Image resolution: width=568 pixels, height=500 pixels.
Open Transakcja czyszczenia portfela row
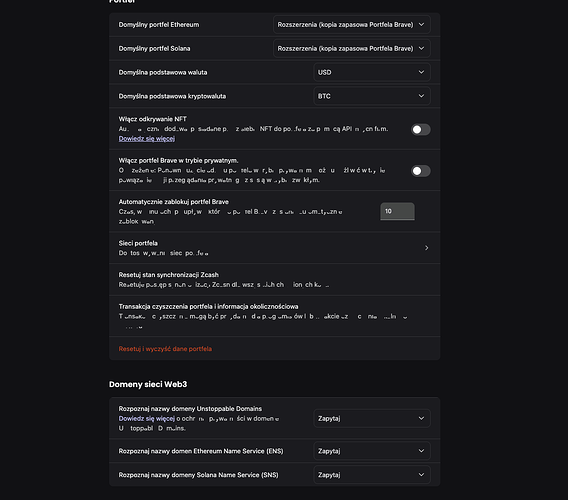[x=275, y=316]
